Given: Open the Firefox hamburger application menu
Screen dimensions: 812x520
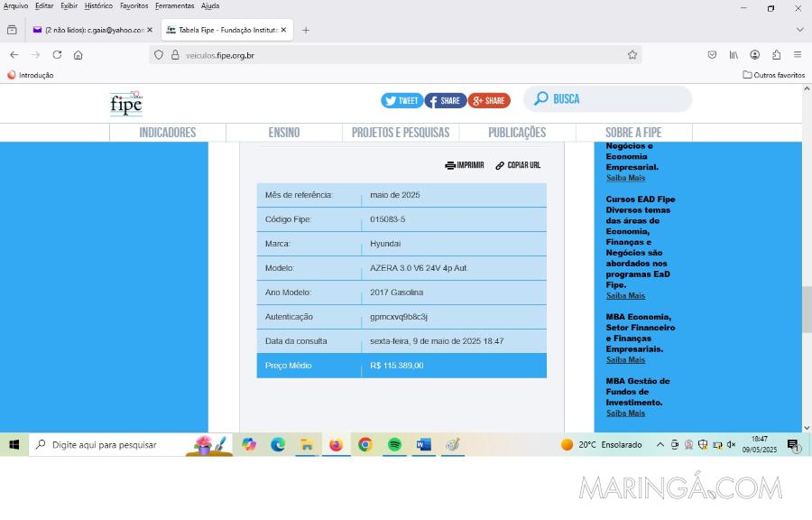Looking at the screenshot, I should (798, 55).
